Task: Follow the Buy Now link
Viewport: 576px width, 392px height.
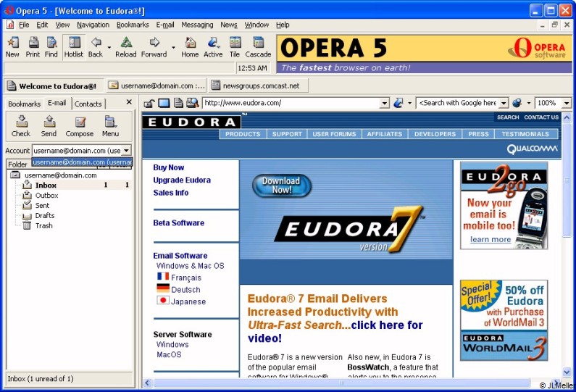Action: (x=169, y=167)
